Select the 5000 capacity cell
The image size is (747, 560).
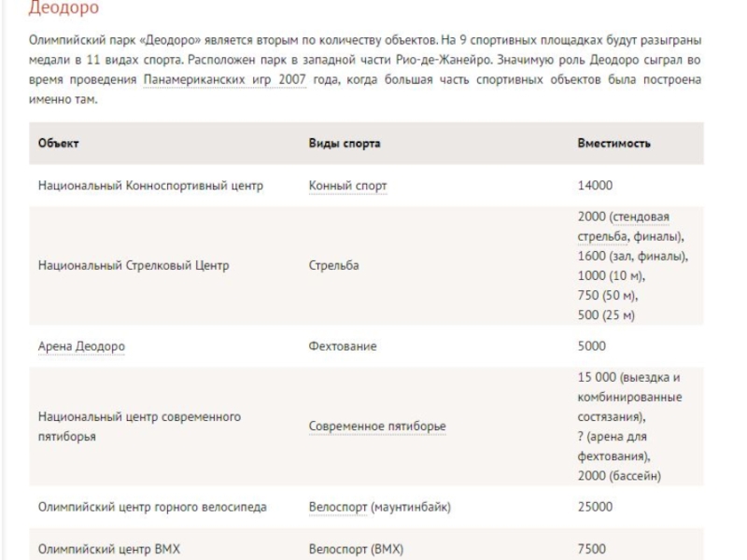[592, 346]
